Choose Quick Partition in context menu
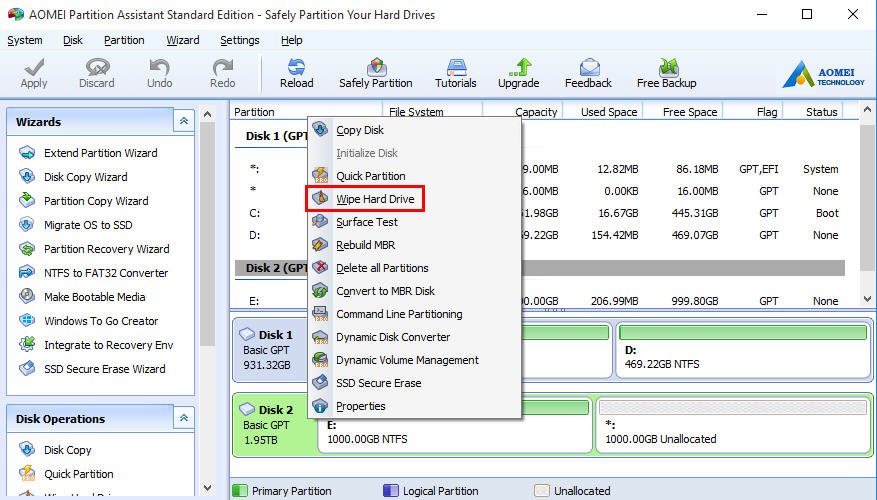The width and height of the screenshot is (877, 500). (414, 176)
